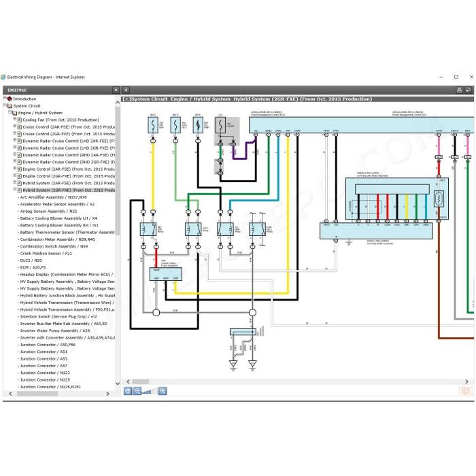476x476 pixels.
Task: Expand Dynamic Radar Cruise Control (LHD 2AR-FSE) node
Action: coord(14,140)
